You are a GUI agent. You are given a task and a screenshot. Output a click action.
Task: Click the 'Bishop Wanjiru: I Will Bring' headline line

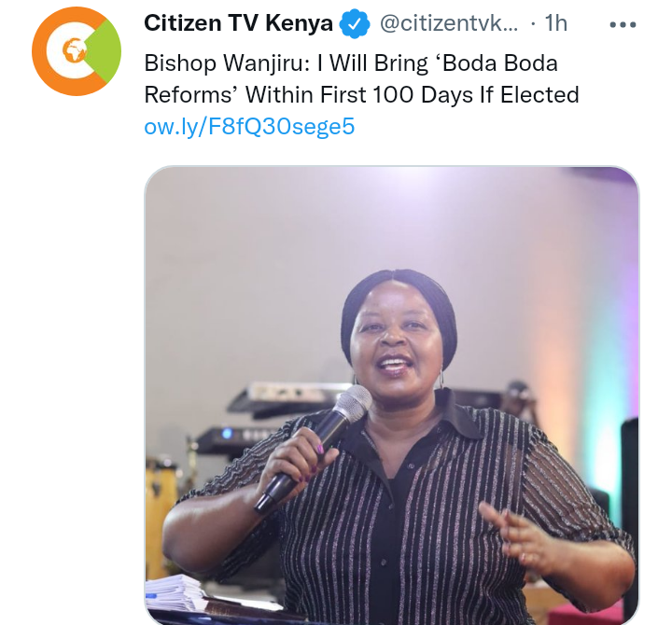(287, 63)
